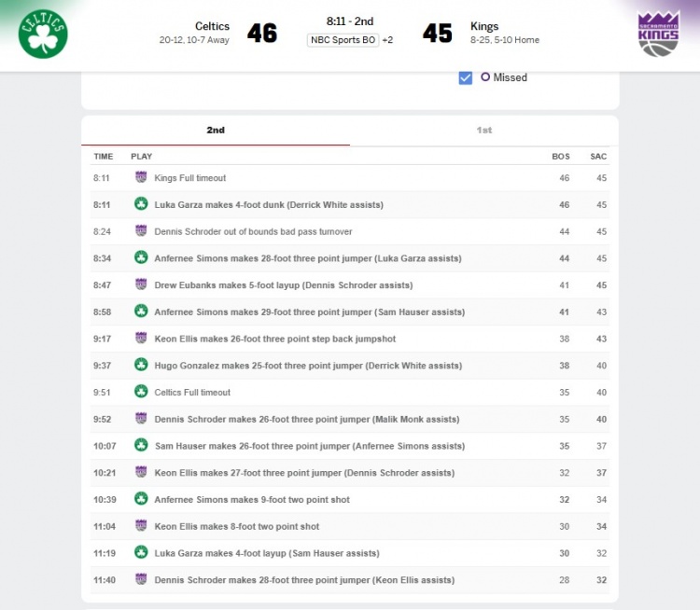Switch to the 1st quarter tab
Screen dimensions: 700x610
coord(483,131)
